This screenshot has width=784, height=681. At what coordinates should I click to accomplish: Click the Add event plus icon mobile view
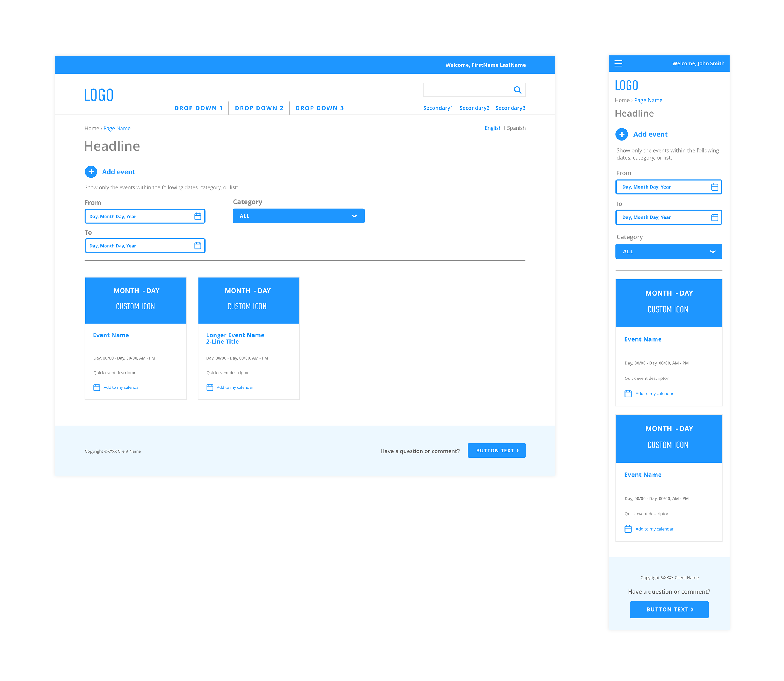[x=621, y=134]
